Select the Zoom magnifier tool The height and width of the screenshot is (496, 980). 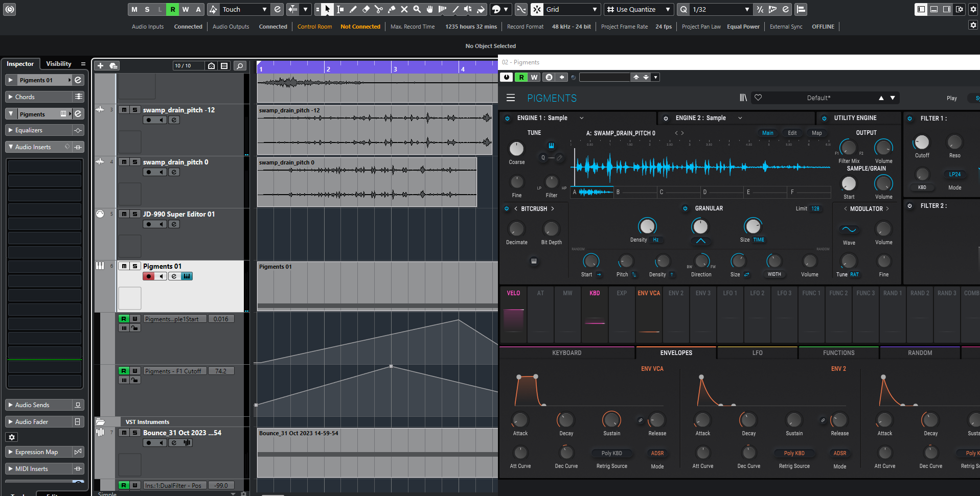pyautogui.click(x=417, y=9)
